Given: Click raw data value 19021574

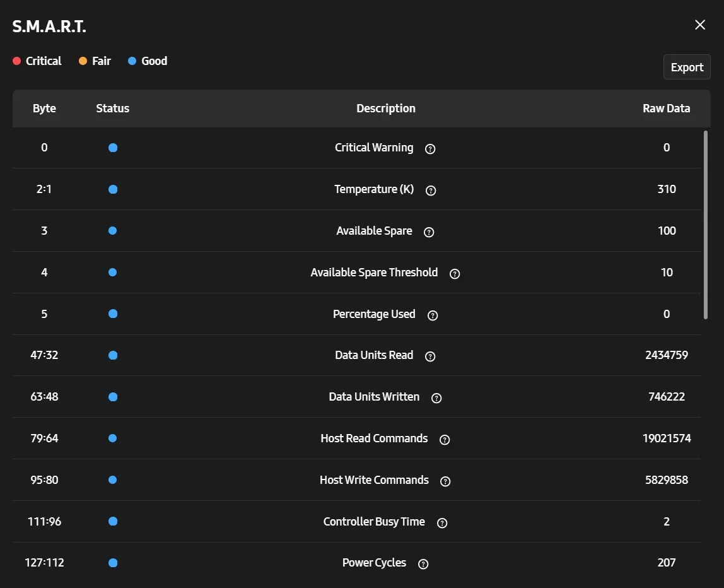Looking at the screenshot, I should (666, 438).
